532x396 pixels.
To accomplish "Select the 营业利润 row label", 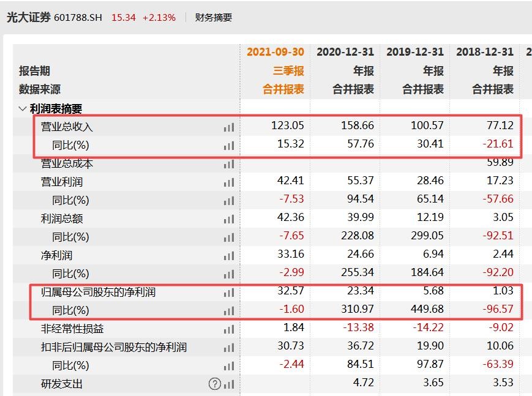I will 62,182.
